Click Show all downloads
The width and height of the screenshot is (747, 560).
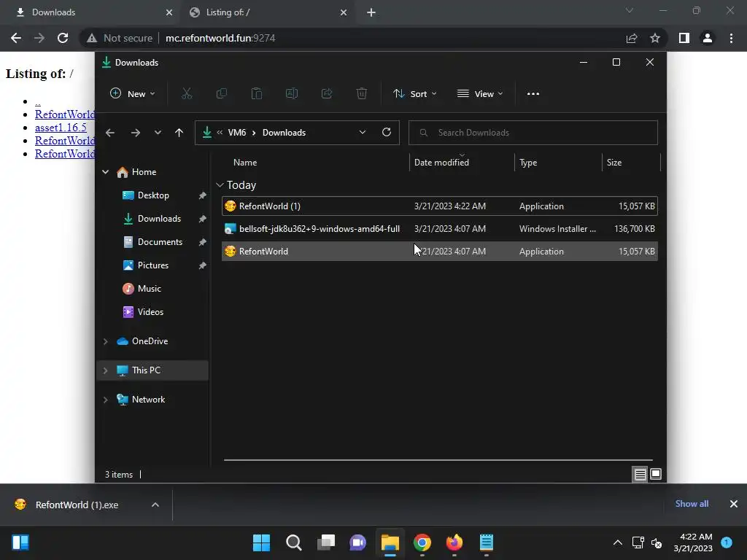tap(692, 504)
